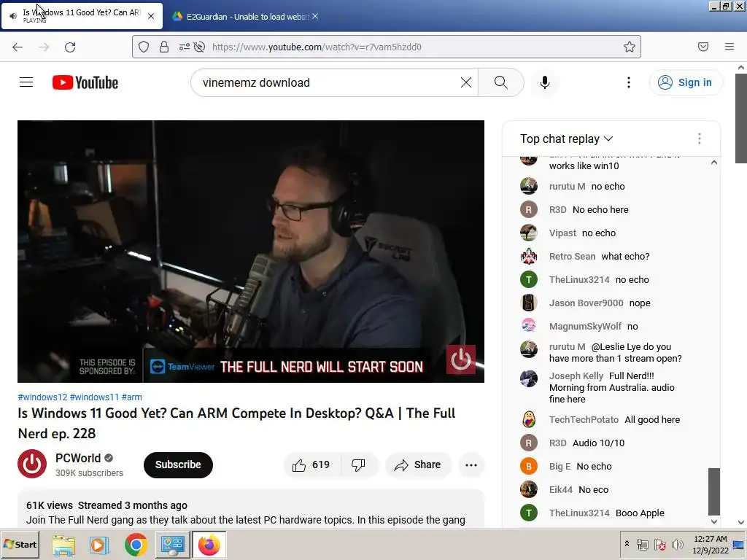Open the #windows12 hashtag link
Image resolution: width=747 pixels, height=560 pixels.
42,397
